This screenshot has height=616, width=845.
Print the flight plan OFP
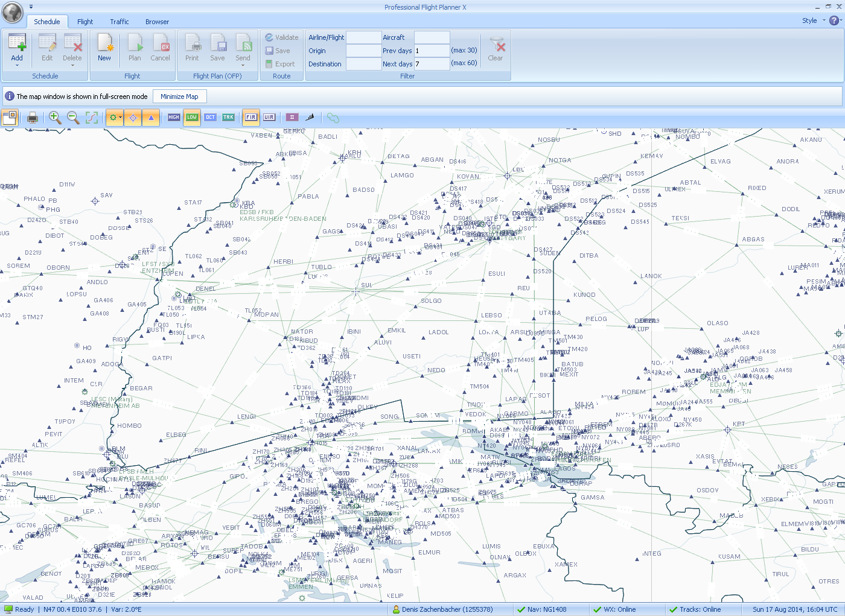192,48
